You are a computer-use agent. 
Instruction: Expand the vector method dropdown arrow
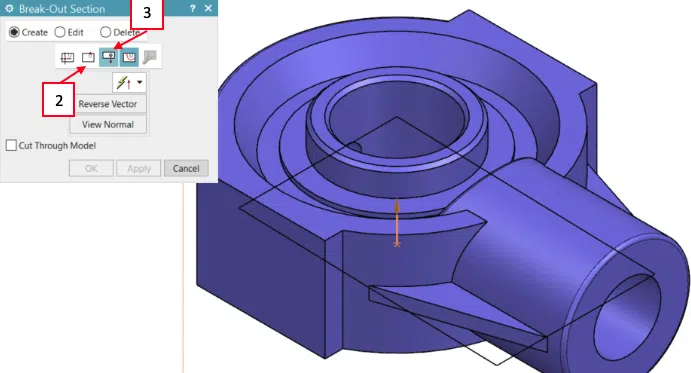(140, 82)
